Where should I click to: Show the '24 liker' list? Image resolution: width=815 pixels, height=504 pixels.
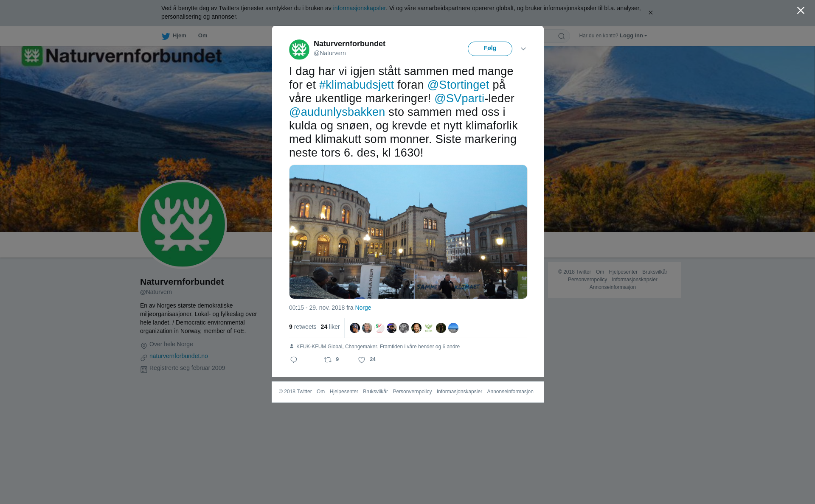click(x=330, y=327)
